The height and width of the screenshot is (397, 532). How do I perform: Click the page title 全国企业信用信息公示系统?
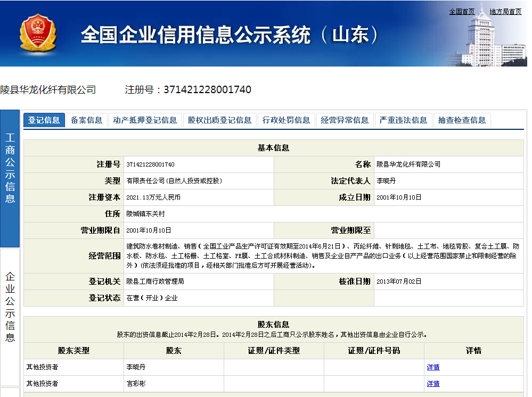(195, 35)
